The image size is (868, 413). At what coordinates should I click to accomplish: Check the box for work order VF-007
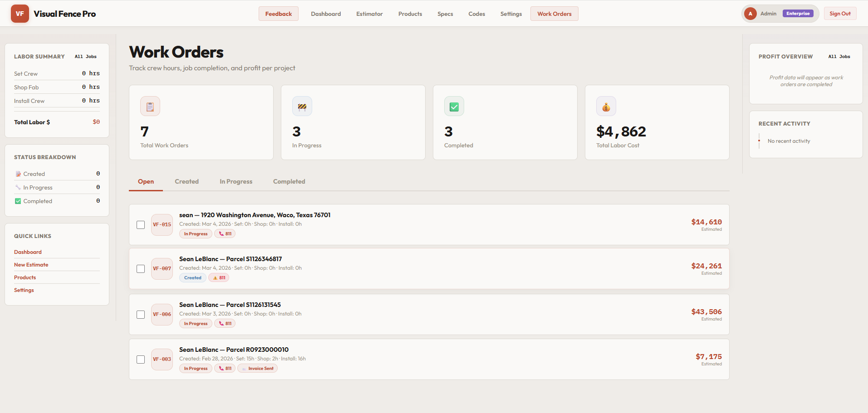[141, 269]
